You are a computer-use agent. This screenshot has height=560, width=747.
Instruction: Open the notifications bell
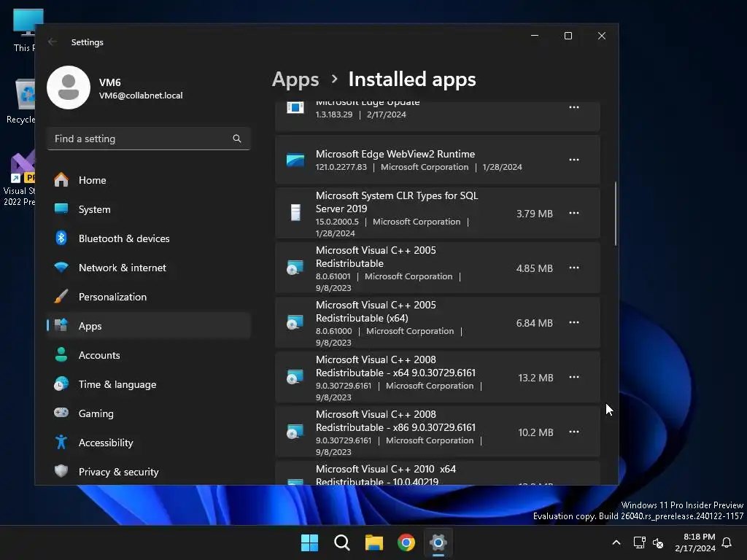tap(727, 542)
